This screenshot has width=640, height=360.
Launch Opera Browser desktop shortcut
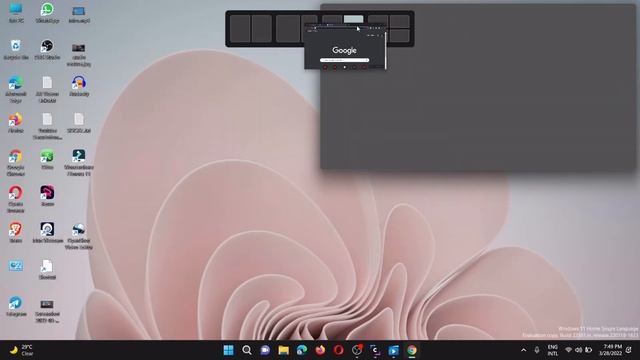click(x=16, y=199)
